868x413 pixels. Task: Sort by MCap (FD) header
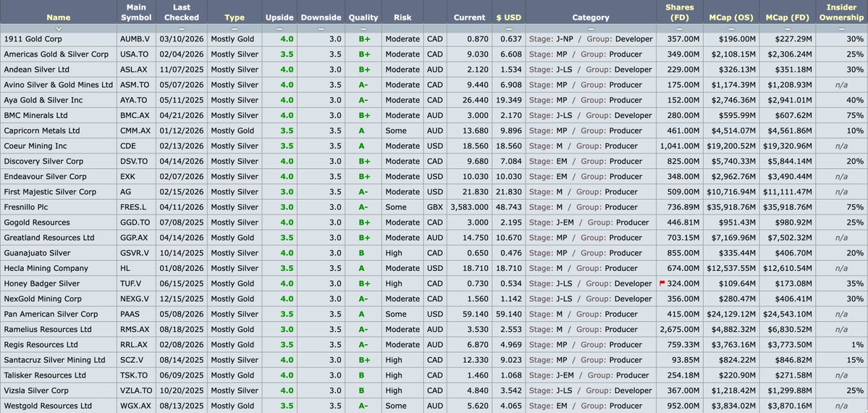[787, 17]
